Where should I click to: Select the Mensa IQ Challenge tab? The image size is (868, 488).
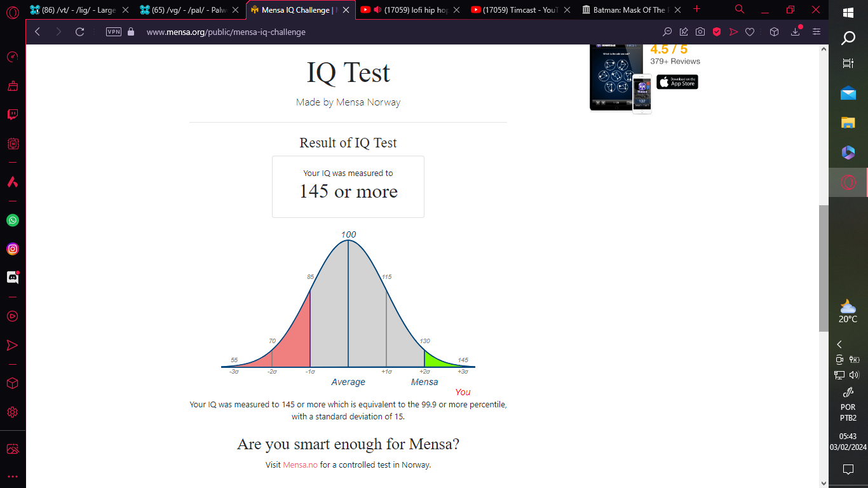300,10
